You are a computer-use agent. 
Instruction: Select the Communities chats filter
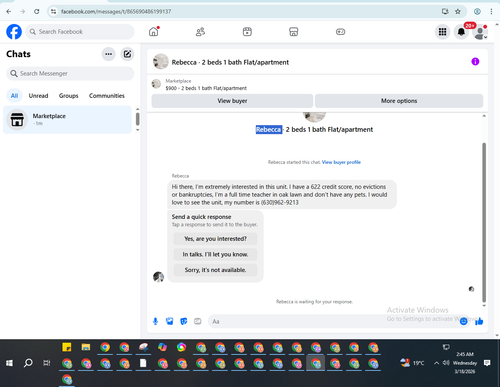107,96
